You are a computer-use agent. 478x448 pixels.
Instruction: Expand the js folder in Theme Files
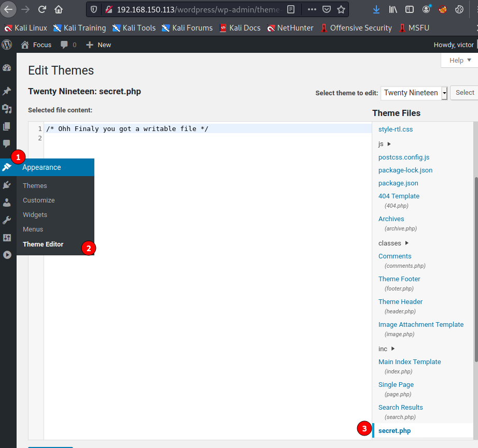[385, 144]
